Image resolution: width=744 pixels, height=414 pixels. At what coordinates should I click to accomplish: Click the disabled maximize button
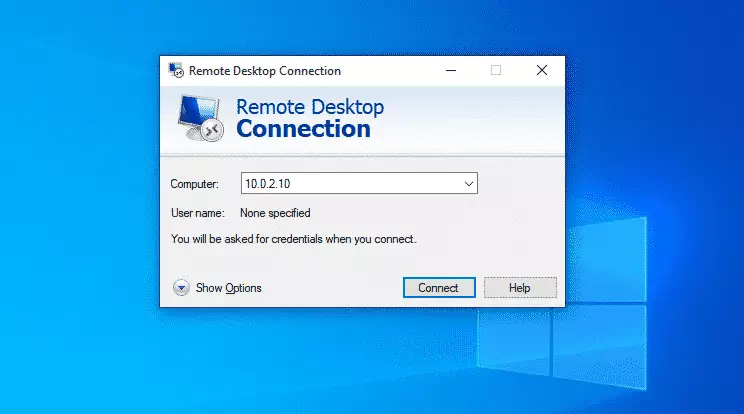496,70
